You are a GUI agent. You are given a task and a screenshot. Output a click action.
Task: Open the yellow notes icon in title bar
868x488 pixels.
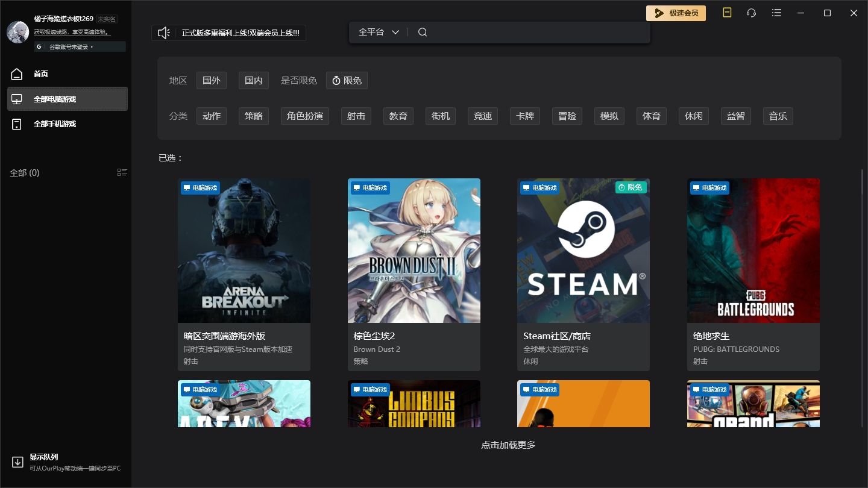[727, 13]
